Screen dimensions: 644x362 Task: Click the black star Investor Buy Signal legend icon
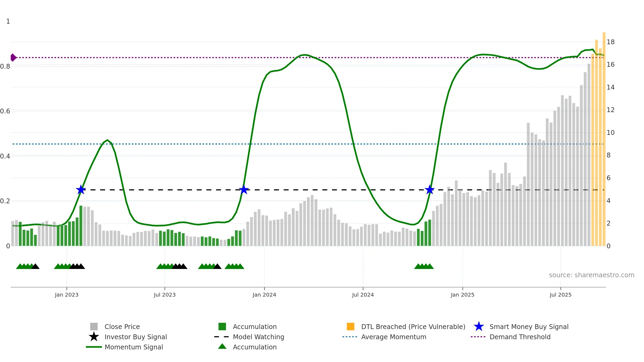[x=94, y=337]
